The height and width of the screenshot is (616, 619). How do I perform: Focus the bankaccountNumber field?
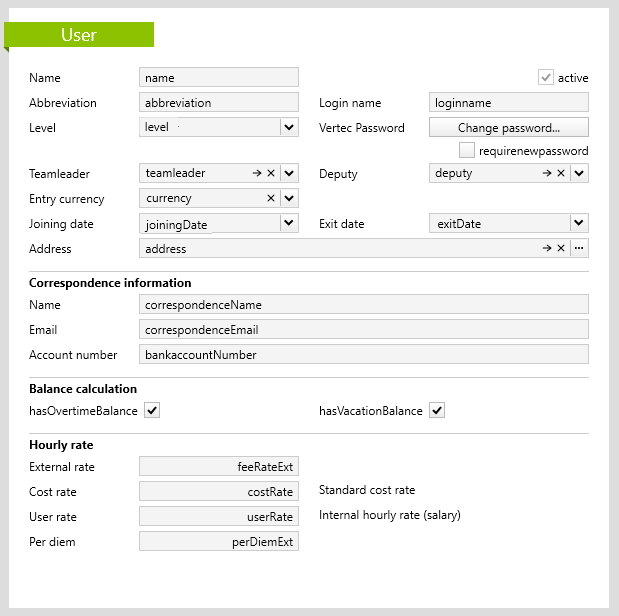point(364,354)
